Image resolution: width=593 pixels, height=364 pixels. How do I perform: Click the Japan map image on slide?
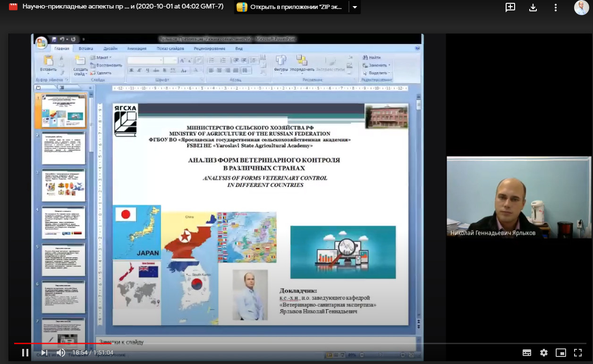(x=137, y=232)
